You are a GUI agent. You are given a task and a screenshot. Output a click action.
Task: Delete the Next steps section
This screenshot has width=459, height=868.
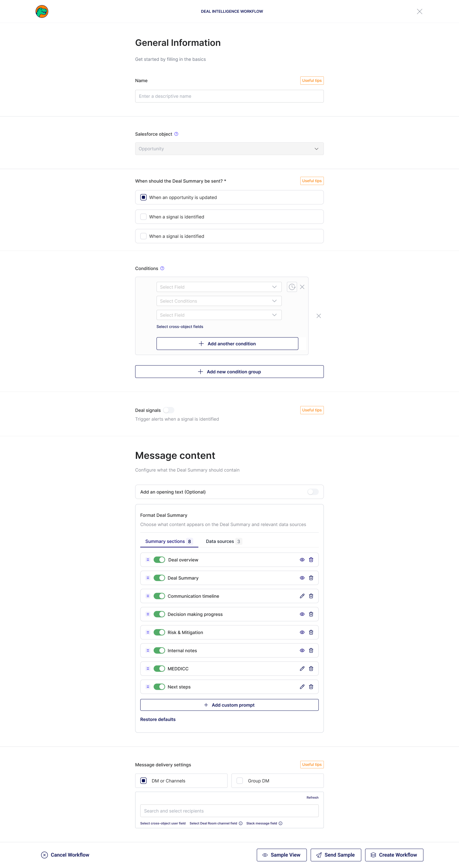coord(311,687)
